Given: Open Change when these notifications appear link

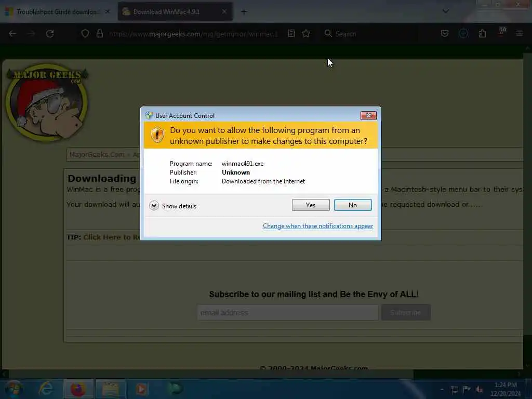Looking at the screenshot, I should 318,226.
